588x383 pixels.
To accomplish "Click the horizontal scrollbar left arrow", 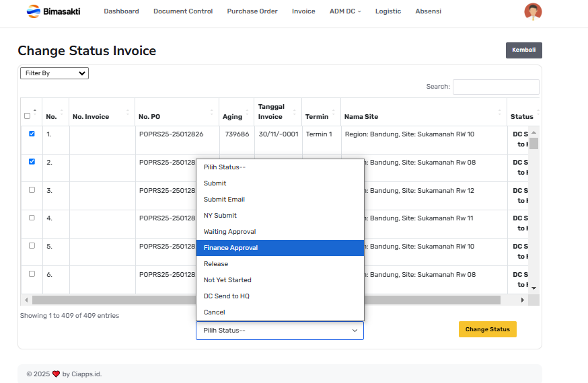I will 26,300.
